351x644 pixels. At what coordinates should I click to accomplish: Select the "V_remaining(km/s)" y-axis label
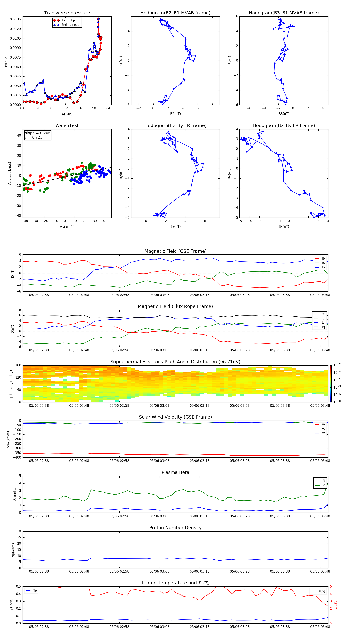[10, 173]
